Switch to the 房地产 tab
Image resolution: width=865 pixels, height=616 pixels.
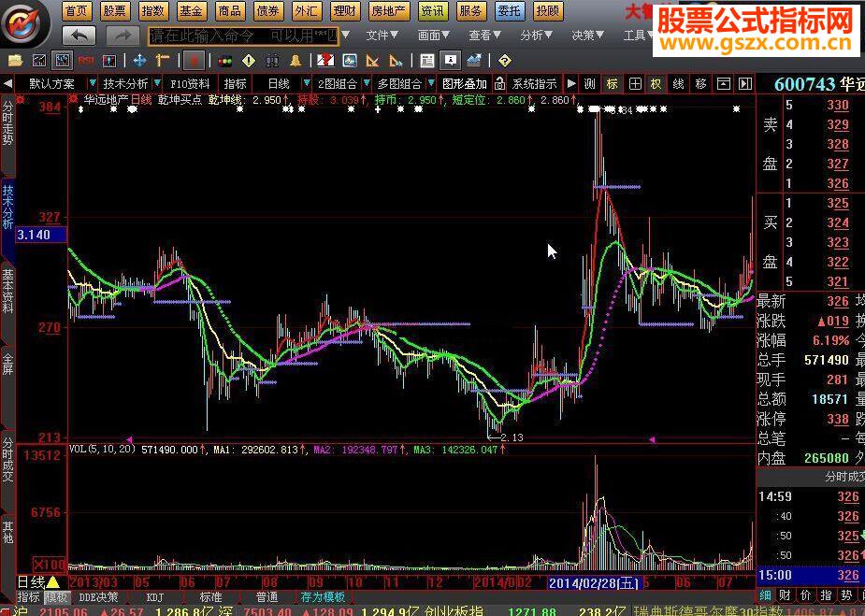click(x=388, y=10)
